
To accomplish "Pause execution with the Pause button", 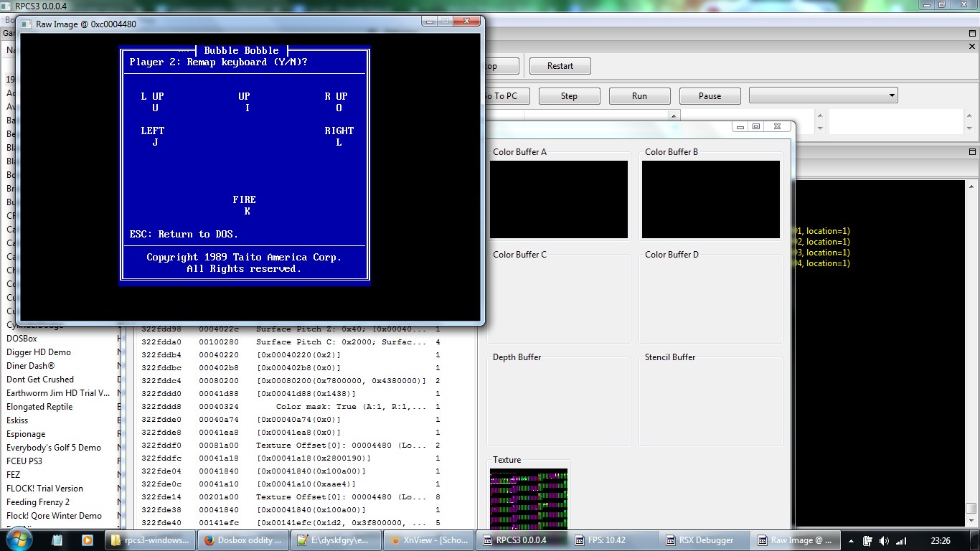I will click(x=710, y=96).
